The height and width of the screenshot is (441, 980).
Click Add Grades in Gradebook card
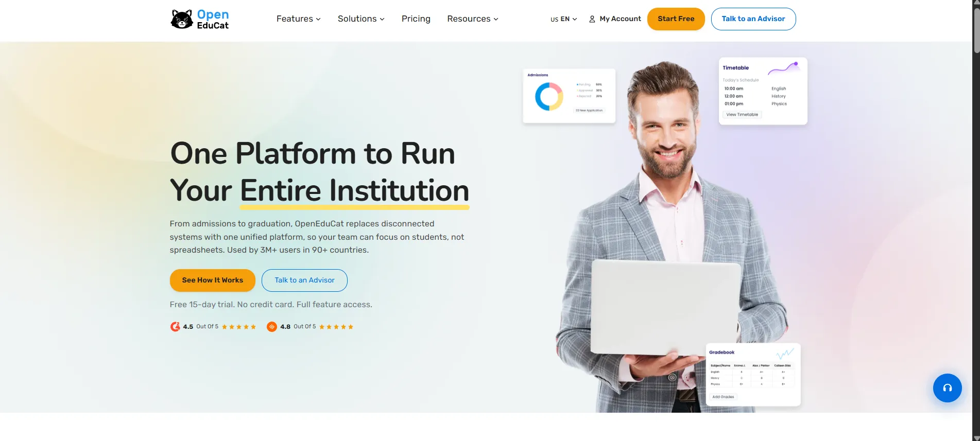(x=723, y=397)
